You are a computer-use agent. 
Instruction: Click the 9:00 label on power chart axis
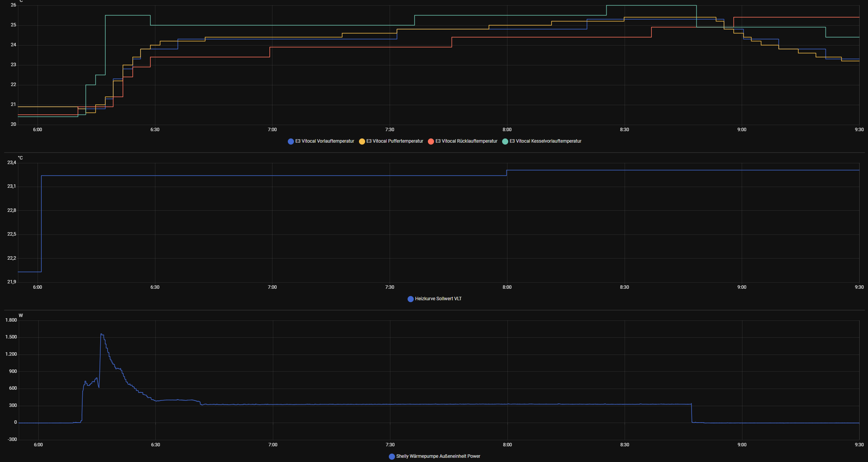point(742,445)
